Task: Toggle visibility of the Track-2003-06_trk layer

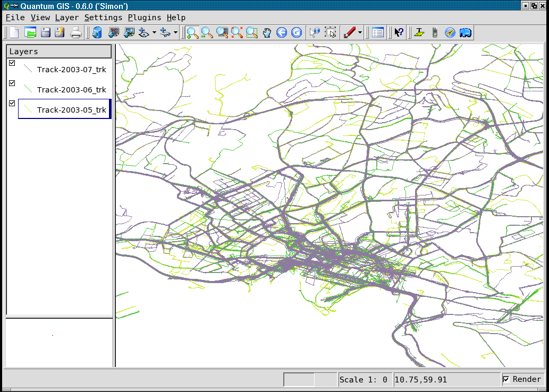Action: [12, 83]
